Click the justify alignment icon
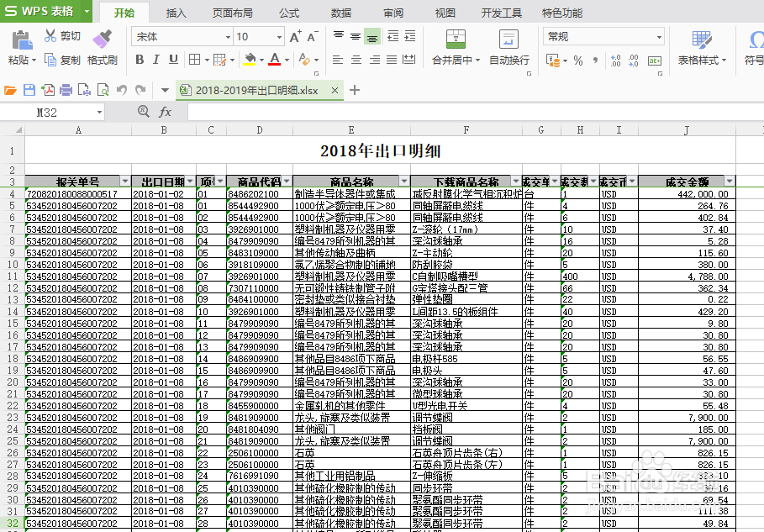 click(392, 60)
